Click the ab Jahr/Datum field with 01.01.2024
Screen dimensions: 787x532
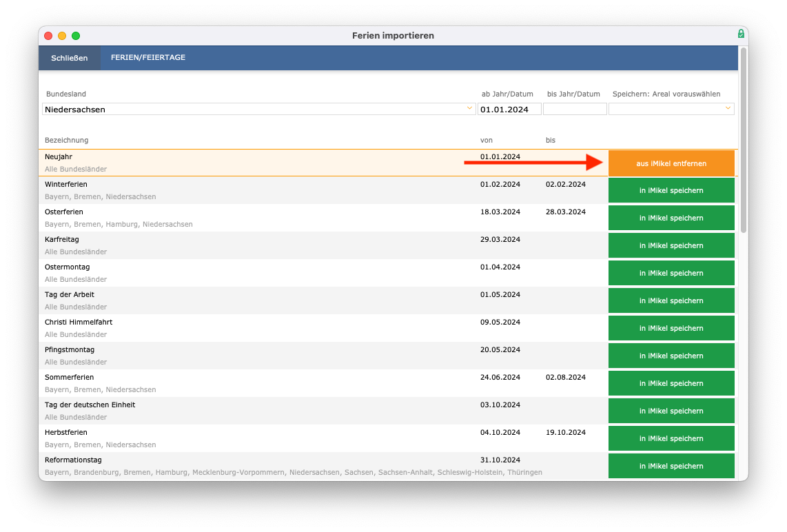(x=509, y=109)
